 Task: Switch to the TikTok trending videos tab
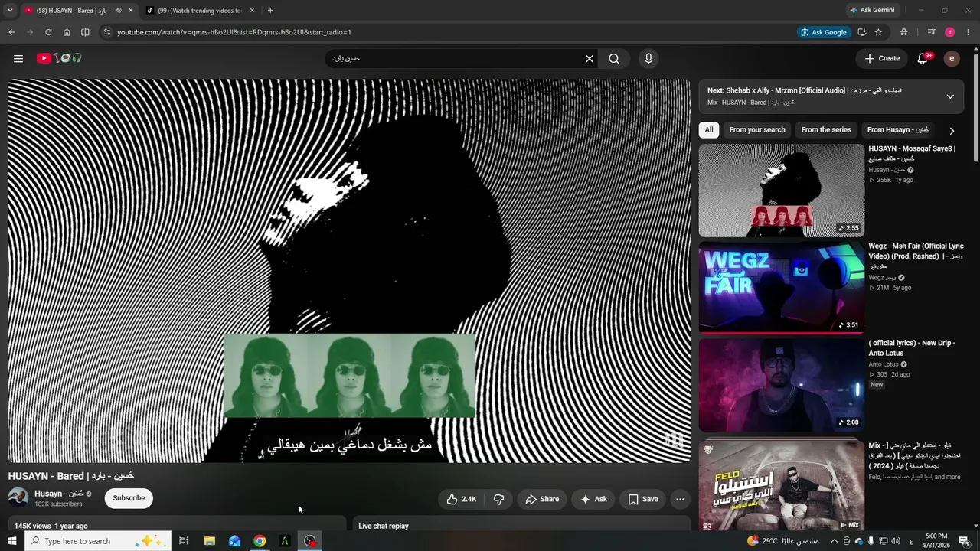[x=201, y=11]
